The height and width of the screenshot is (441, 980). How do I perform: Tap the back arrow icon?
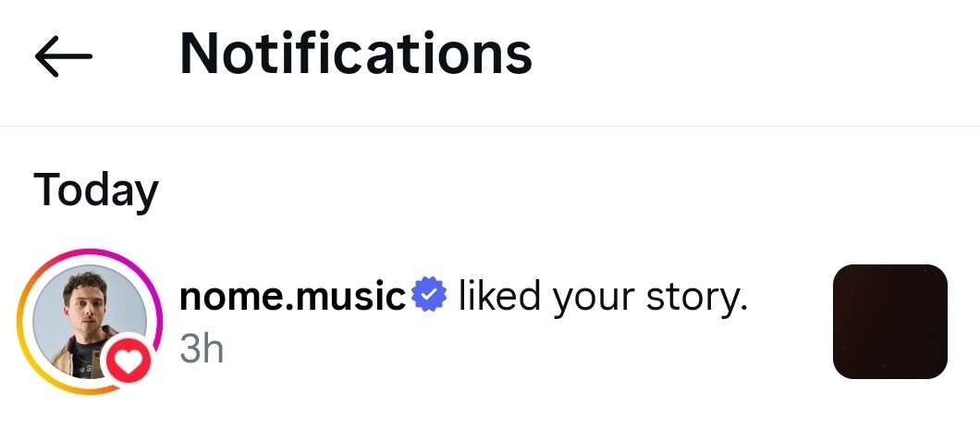click(x=63, y=57)
